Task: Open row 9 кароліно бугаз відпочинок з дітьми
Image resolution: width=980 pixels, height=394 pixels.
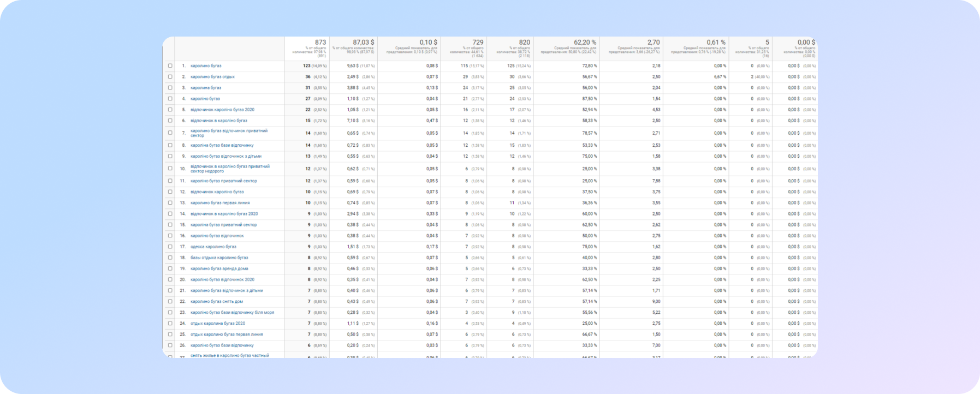Action: tap(226, 156)
